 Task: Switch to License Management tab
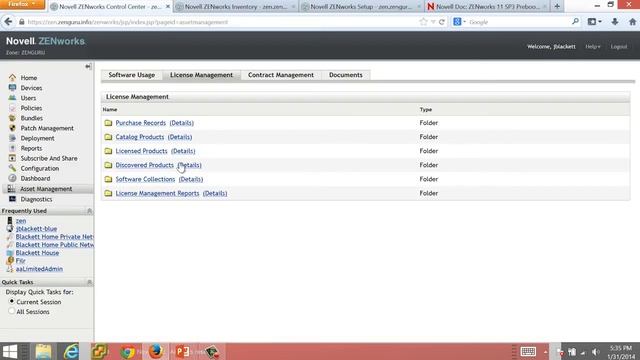[201, 75]
